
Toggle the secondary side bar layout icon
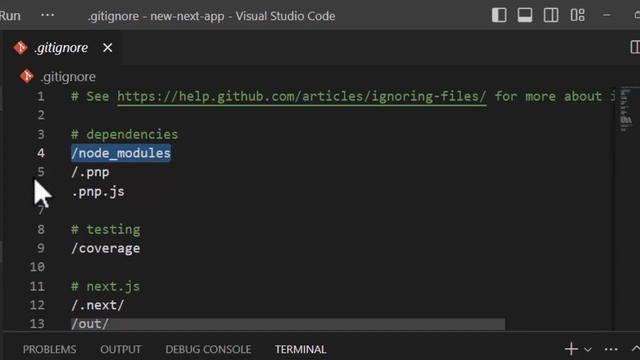pos(551,16)
